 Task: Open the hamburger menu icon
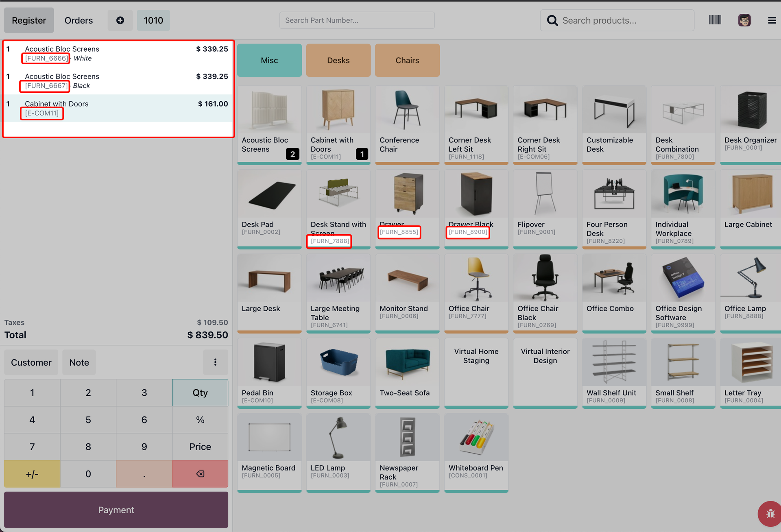tap(772, 20)
